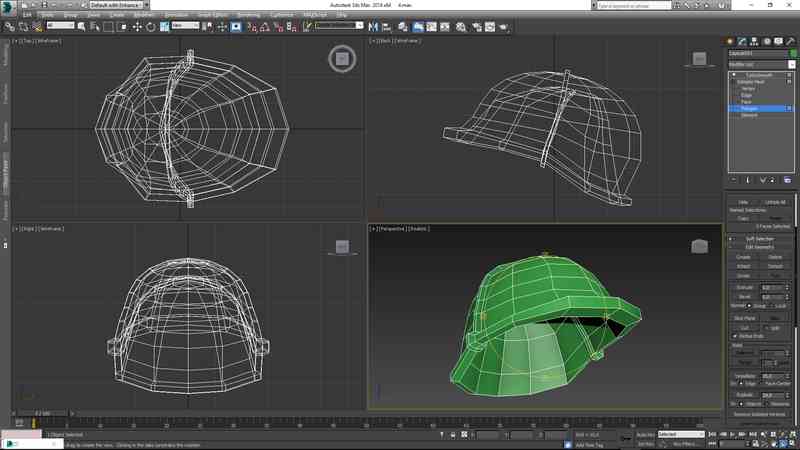Open the Layer Manager
Image resolution: width=800 pixels, height=450 pixels.
point(403,27)
